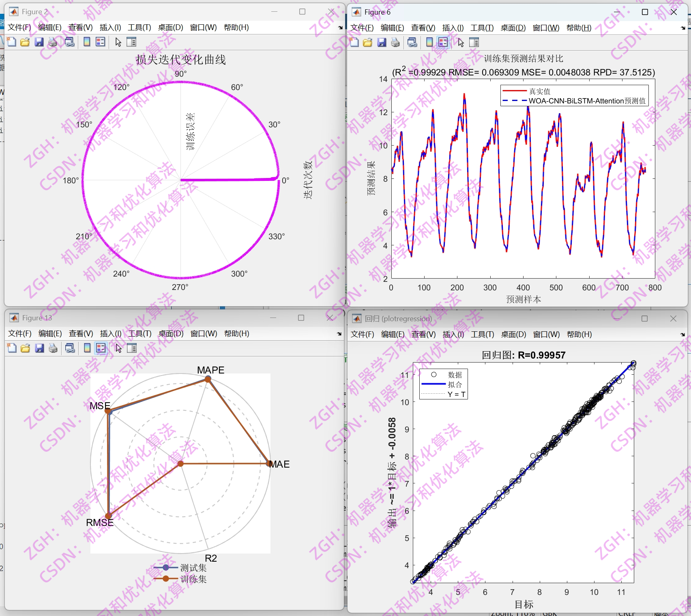The width and height of the screenshot is (691, 616).
Task: Toggle Insert Legend in Figure 6 toolbar
Action: pyautogui.click(x=443, y=42)
